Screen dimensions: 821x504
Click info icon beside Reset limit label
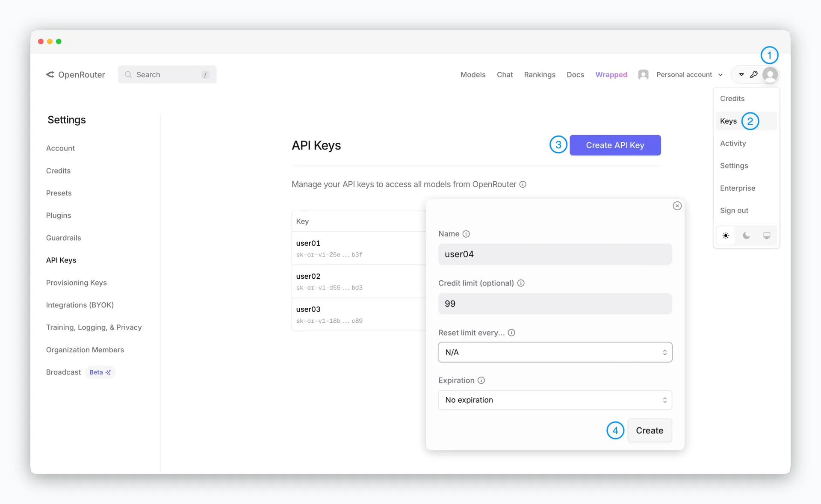pos(511,333)
